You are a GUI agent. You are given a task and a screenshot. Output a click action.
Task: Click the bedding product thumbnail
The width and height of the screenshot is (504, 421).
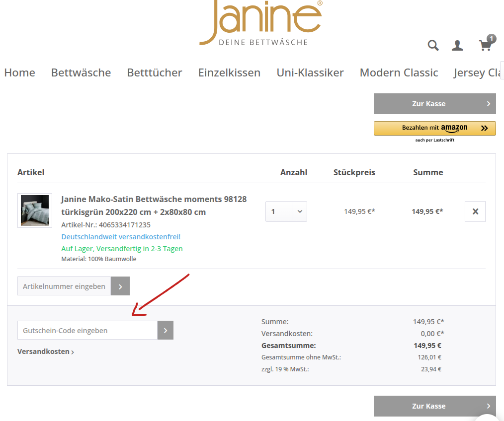pyautogui.click(x=35, y=210)
